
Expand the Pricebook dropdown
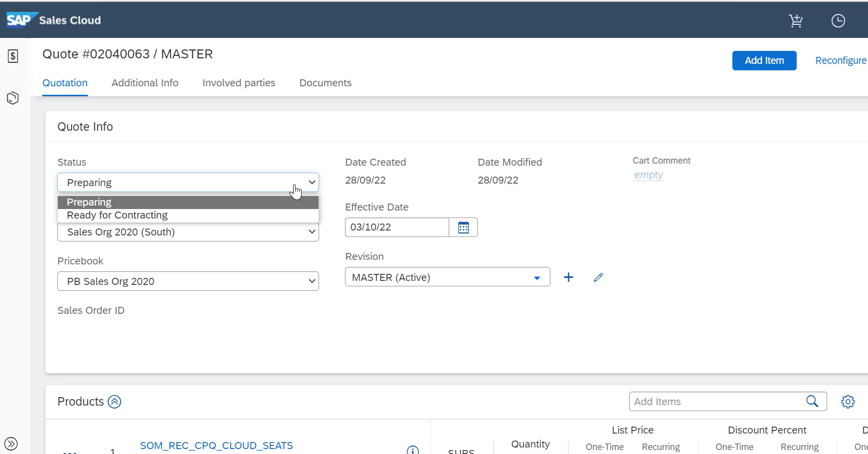[188, 281]
